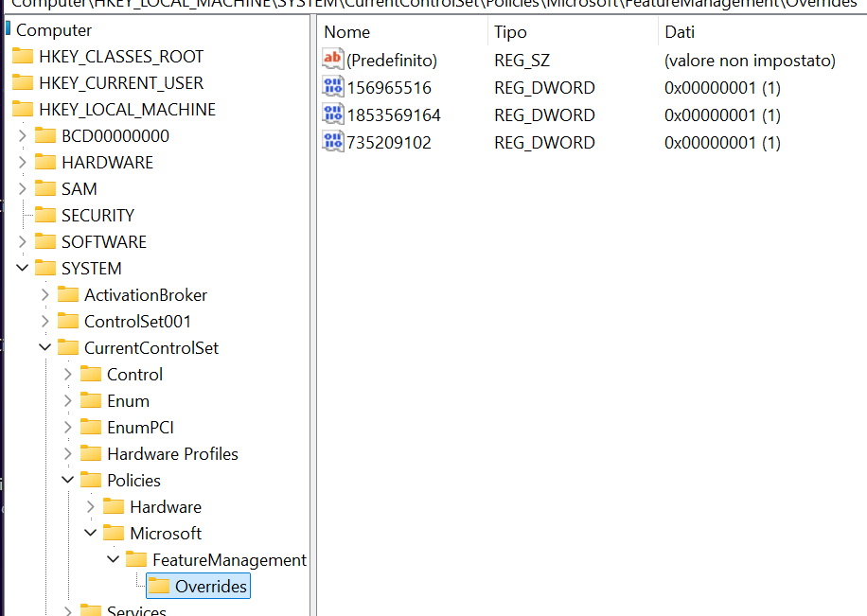The width and height of the screenshot is (867, 616).
Task: Click the SOFTWARE folder icon
Action: (45, 241)
